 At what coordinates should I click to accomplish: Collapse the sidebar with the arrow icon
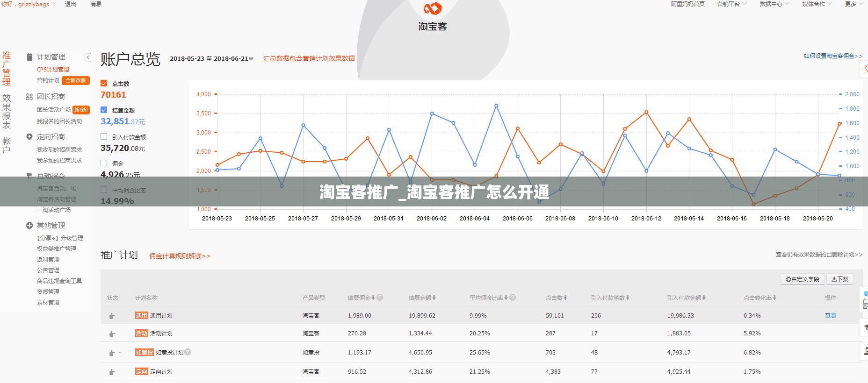tap(87, 57)
